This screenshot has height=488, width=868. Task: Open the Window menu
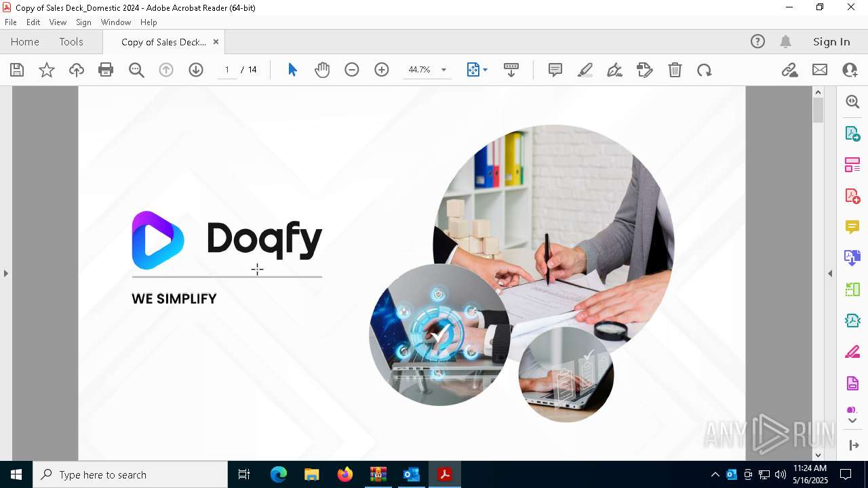(x=116, y=22)
